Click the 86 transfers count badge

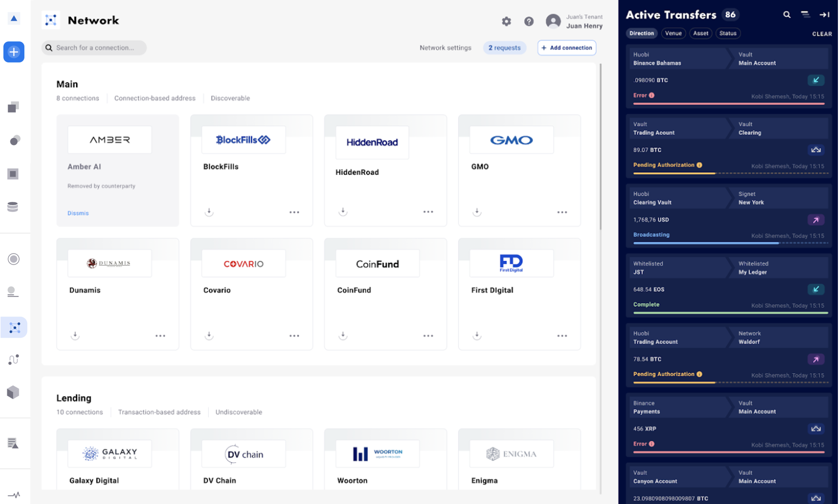coord(730,15)
